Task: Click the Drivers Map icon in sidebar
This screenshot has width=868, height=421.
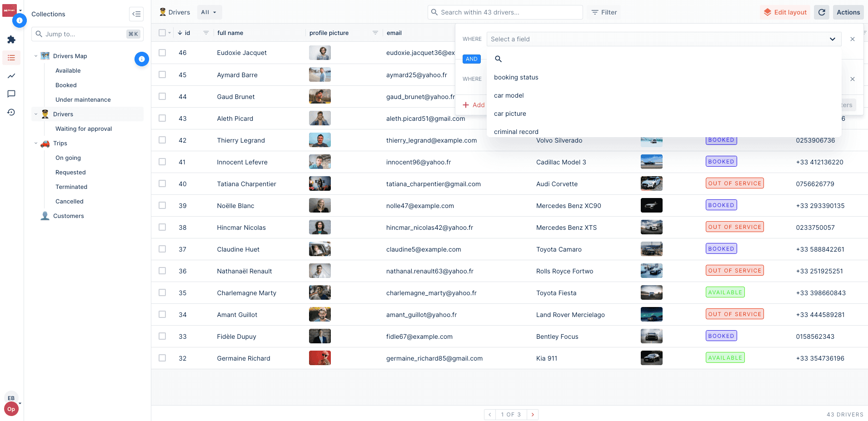Action: point(45,56)
